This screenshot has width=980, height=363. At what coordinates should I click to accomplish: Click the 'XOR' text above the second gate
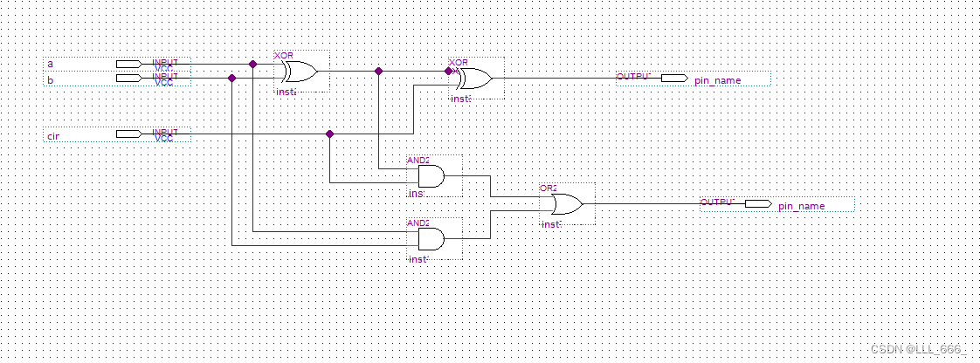click(x=459, y=63)
